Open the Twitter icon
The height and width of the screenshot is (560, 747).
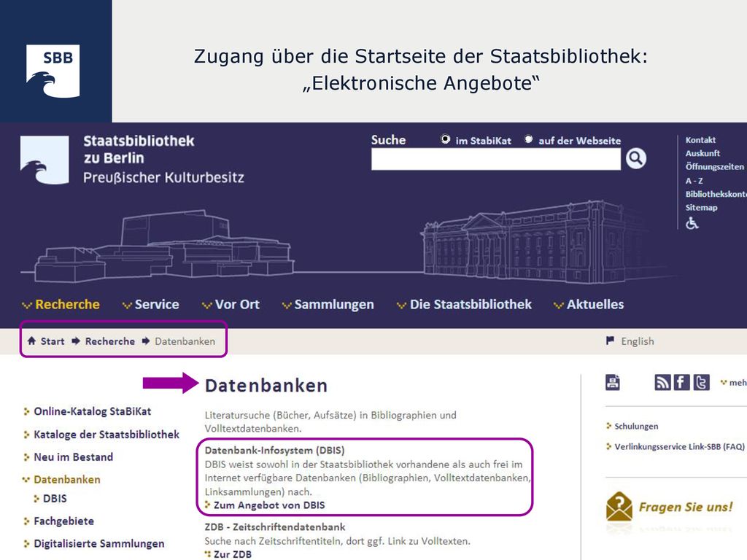click(x=701, y=382)
